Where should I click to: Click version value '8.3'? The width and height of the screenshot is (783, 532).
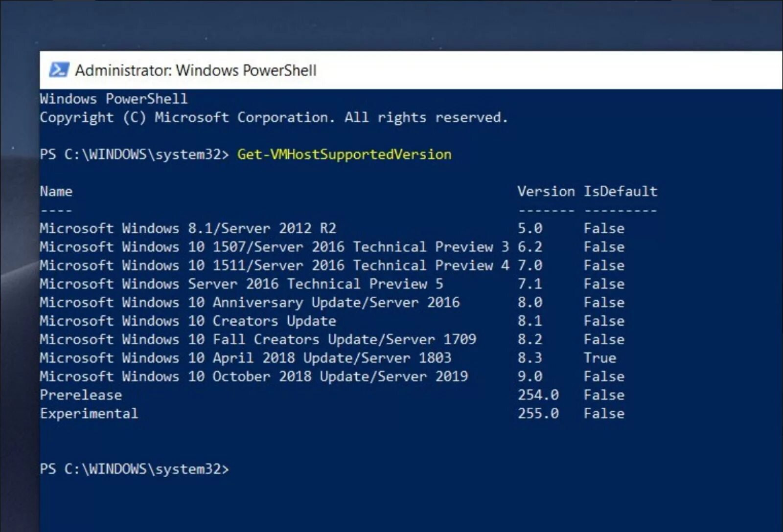tap(530, 358)
